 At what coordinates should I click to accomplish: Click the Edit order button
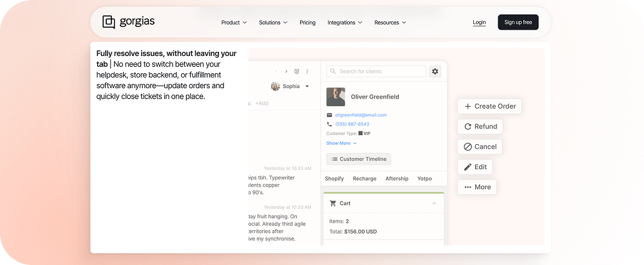click(x=475, y=167)
